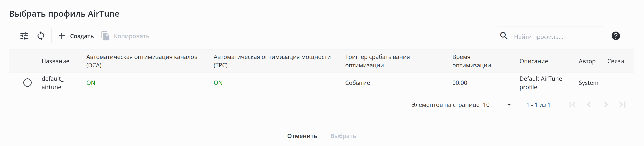Viewport: 644px width, 146px height.
Task: Focus the Найти профиль search field
Action: point(556,37)
